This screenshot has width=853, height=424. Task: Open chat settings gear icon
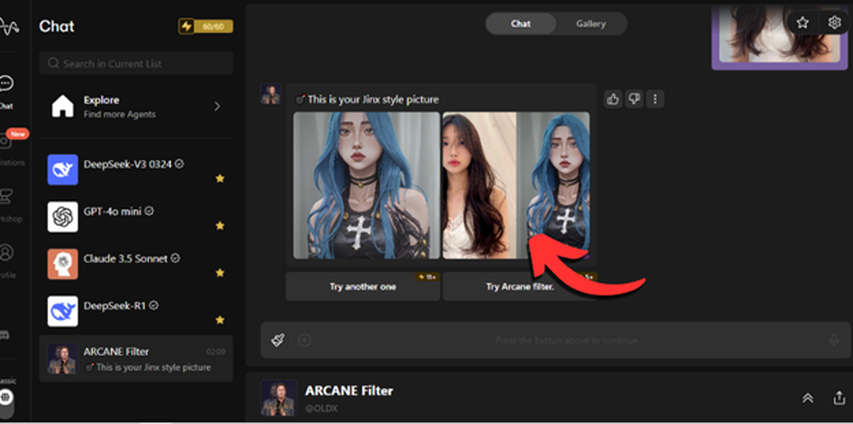pos(835,23)
